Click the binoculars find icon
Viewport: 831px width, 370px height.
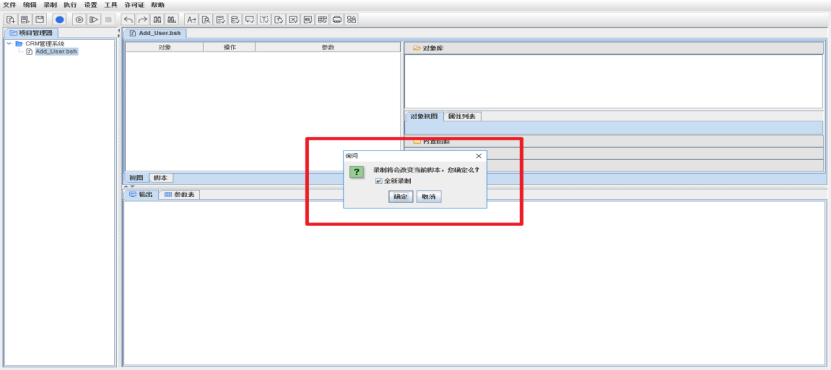[x=157, y=20]
